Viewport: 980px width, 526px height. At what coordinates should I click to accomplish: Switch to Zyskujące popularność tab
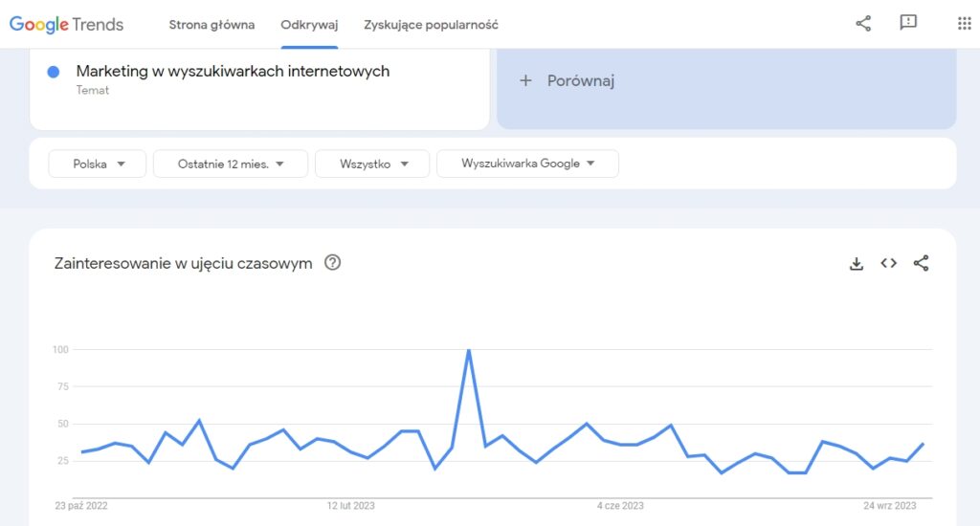point(432,25)
